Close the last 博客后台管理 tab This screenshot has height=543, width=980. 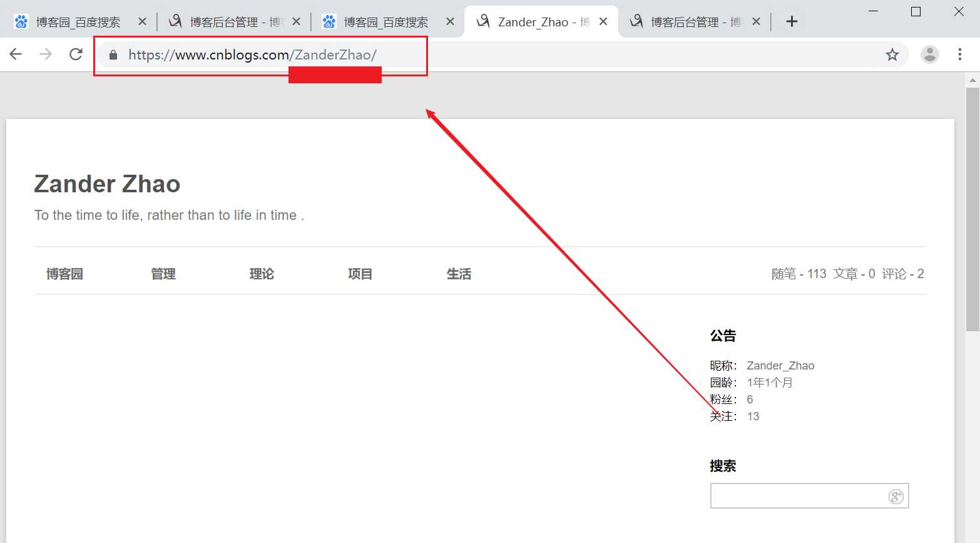coord(756,21)
